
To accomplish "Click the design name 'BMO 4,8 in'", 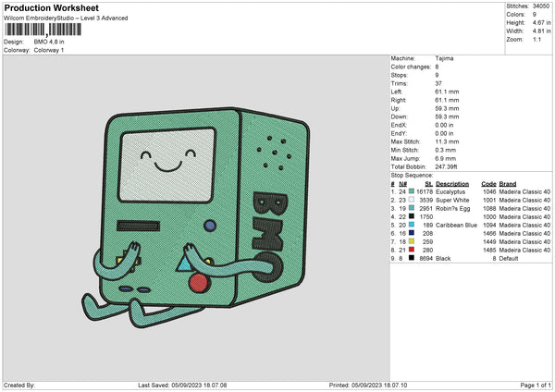I will coord(49,42).
